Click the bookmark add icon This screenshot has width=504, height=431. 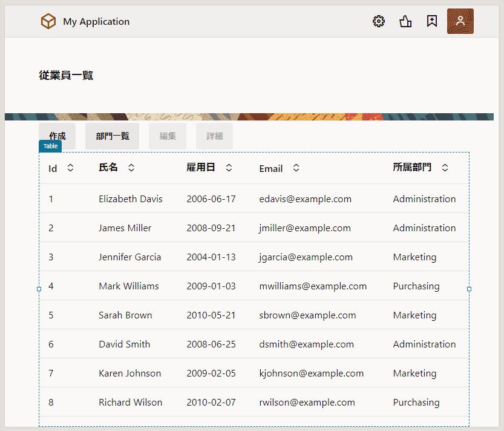tap(431, 22)
